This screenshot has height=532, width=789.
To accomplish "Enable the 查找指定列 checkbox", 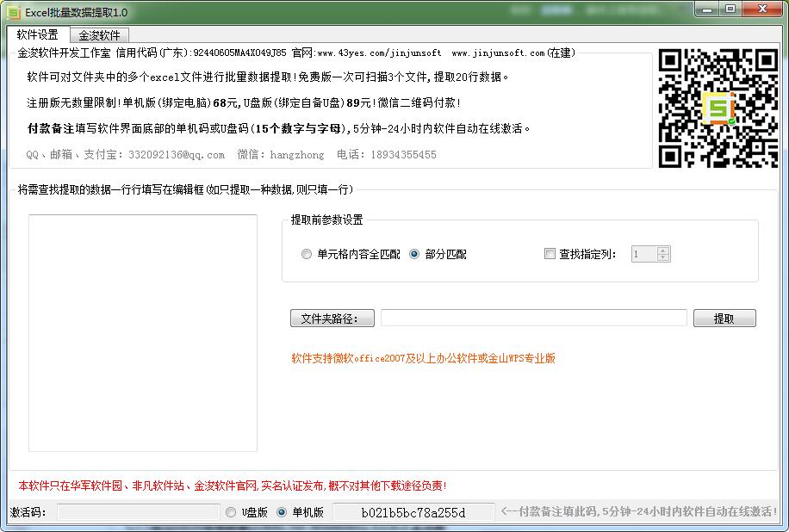I will (x=550, y=253).
